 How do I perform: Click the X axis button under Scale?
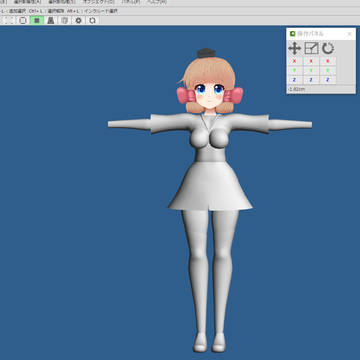click(311, 61)
